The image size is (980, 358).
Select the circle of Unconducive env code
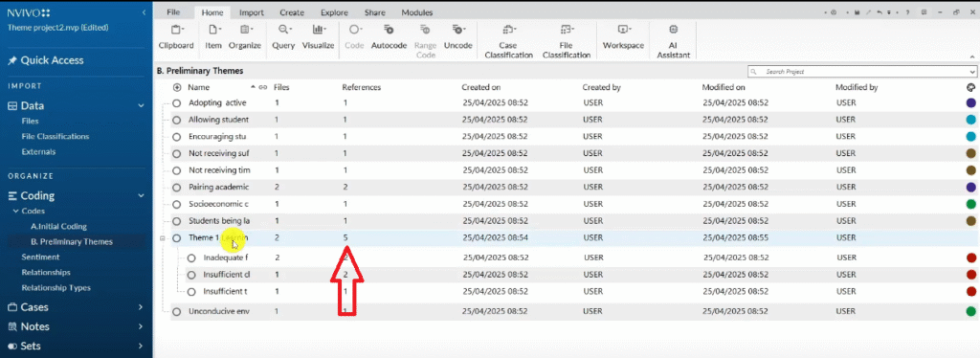(177, 312)
